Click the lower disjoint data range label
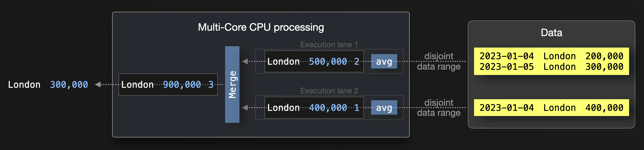This screenshot has height=150, width=644. [439, 108]
